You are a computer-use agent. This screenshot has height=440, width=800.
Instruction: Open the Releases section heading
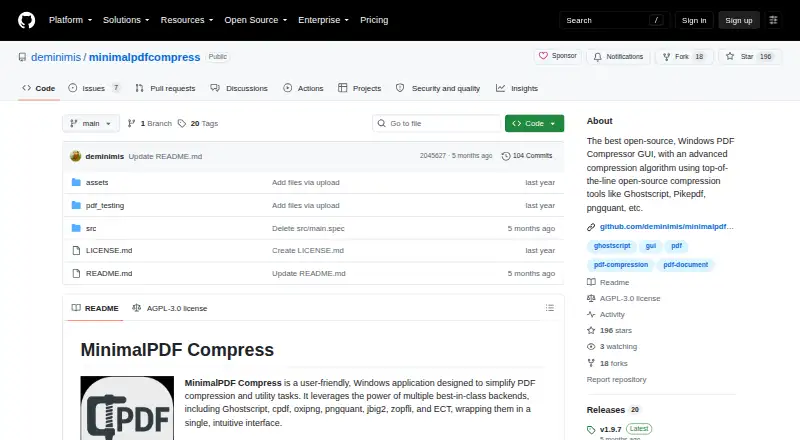[613, 410]
